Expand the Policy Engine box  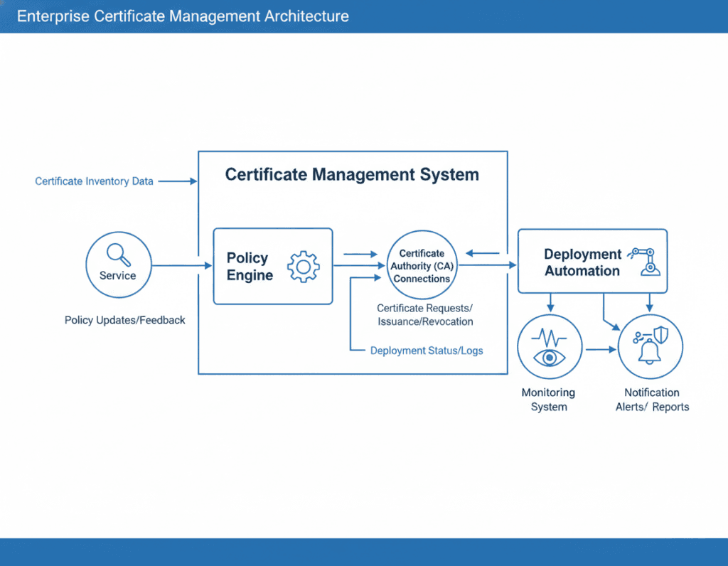[272, 265]
